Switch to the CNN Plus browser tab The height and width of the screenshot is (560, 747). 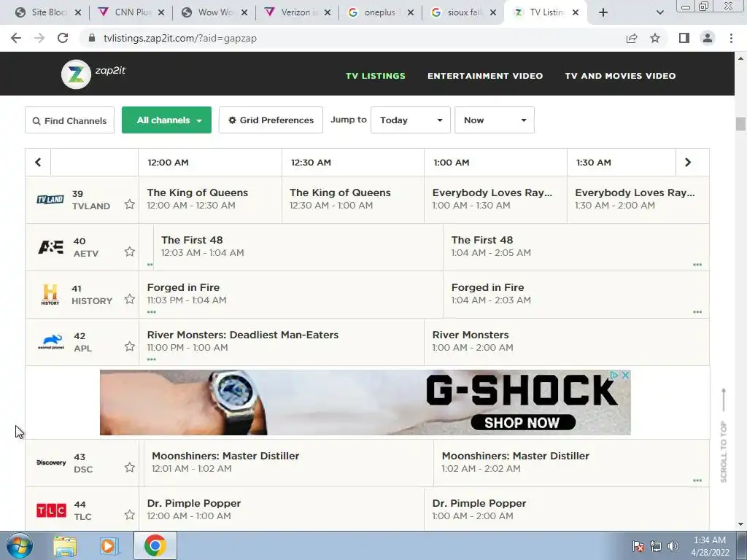click(131, 12)
